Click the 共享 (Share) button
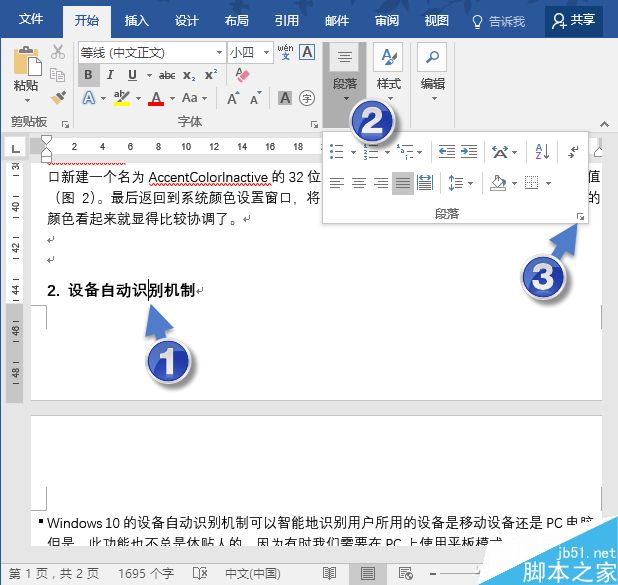This screenshot has width=618, height=585. [575, 20]
